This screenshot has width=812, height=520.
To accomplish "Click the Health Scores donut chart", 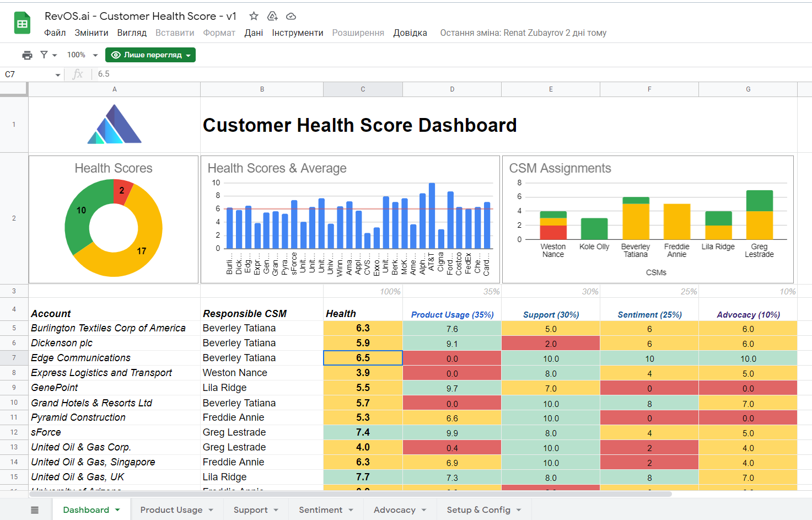I will [114, 219].
